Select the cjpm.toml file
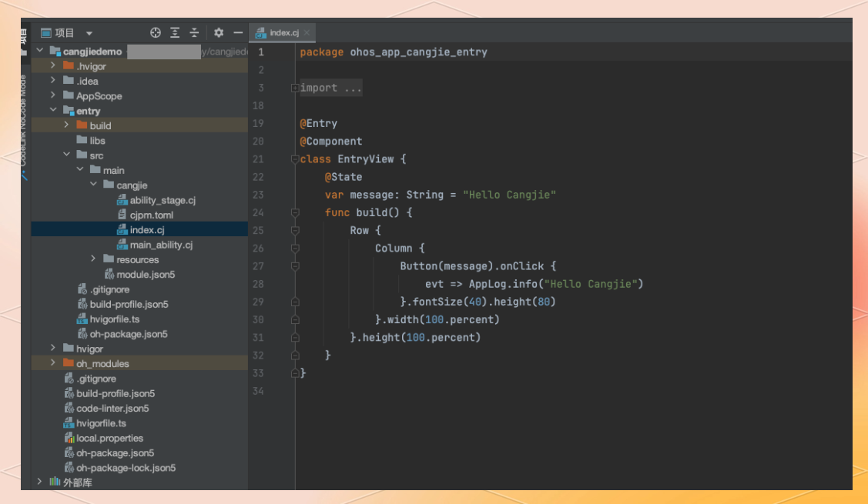 145,215
